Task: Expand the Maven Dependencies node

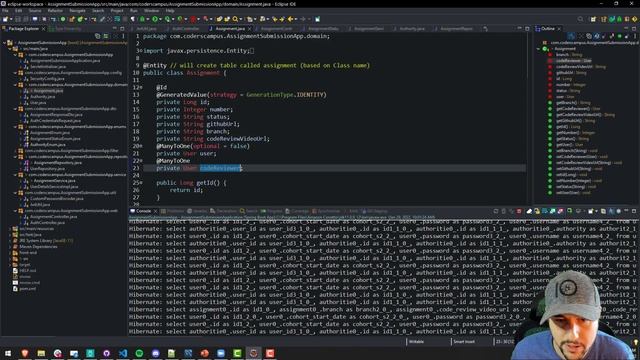Action: click(10, 247)
